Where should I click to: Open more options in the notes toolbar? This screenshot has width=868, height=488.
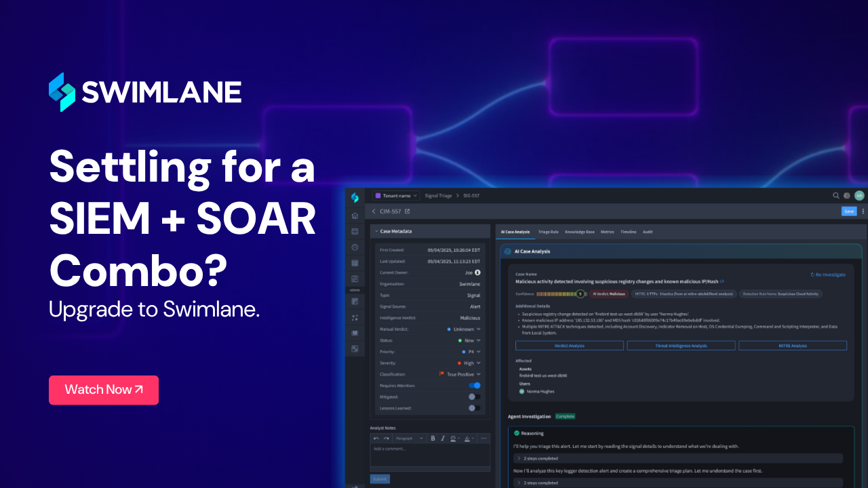[x=484, y=439]
